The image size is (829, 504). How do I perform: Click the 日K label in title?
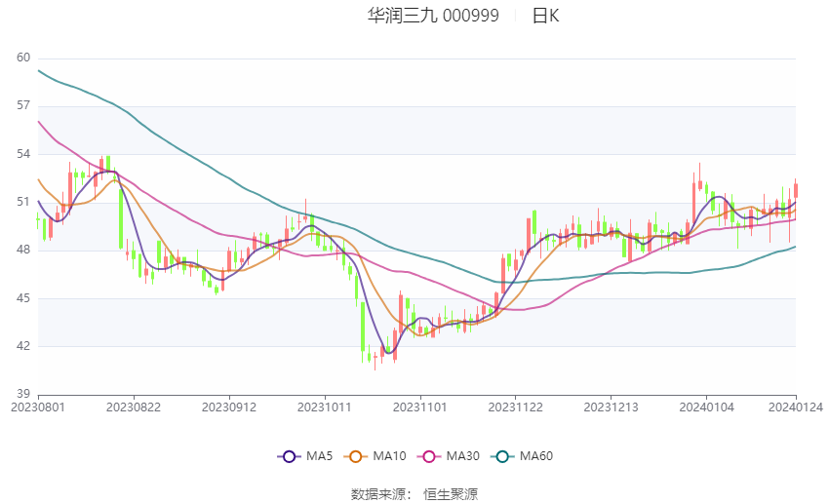[x=545, y=16]
